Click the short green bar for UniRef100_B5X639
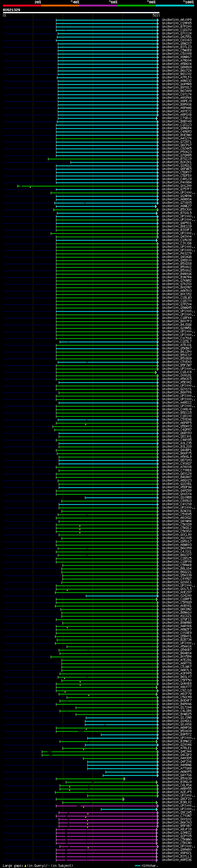This screenshot has width=197, height=868. click(x=90, y=779)
